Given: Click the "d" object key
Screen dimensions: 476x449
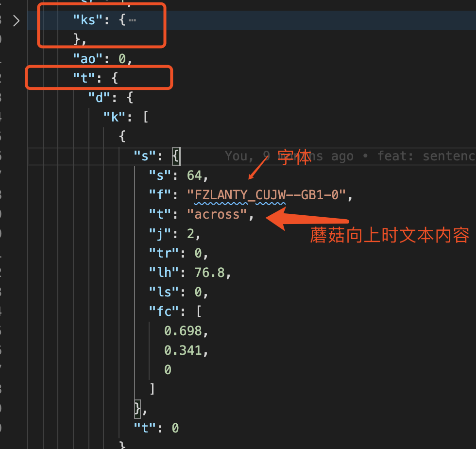Looking at the screenshot, I should pos(99,98).
